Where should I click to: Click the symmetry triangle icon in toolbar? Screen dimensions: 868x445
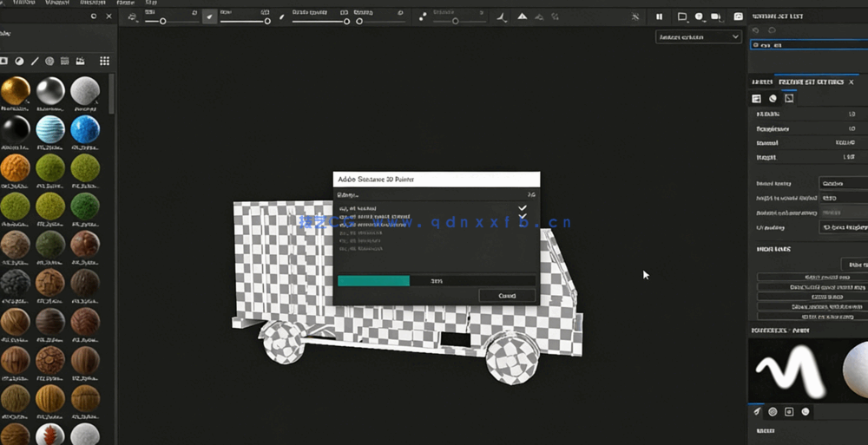[523, 16]
